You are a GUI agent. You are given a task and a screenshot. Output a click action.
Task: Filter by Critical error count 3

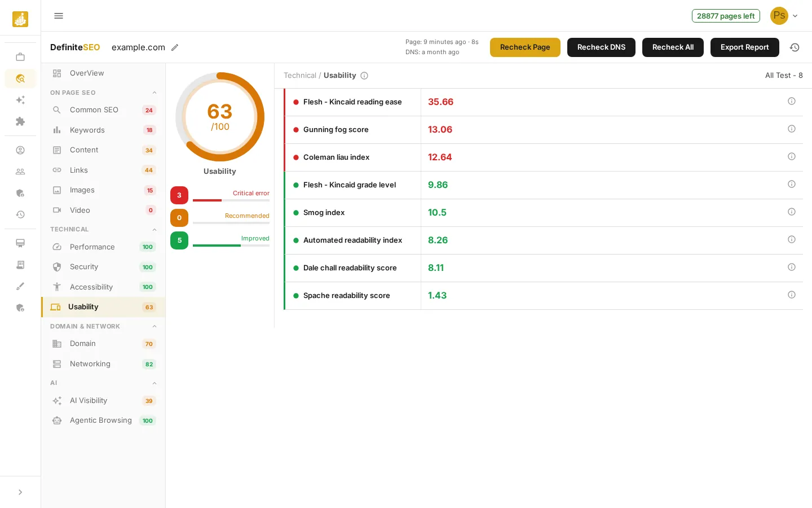point(179,195)
